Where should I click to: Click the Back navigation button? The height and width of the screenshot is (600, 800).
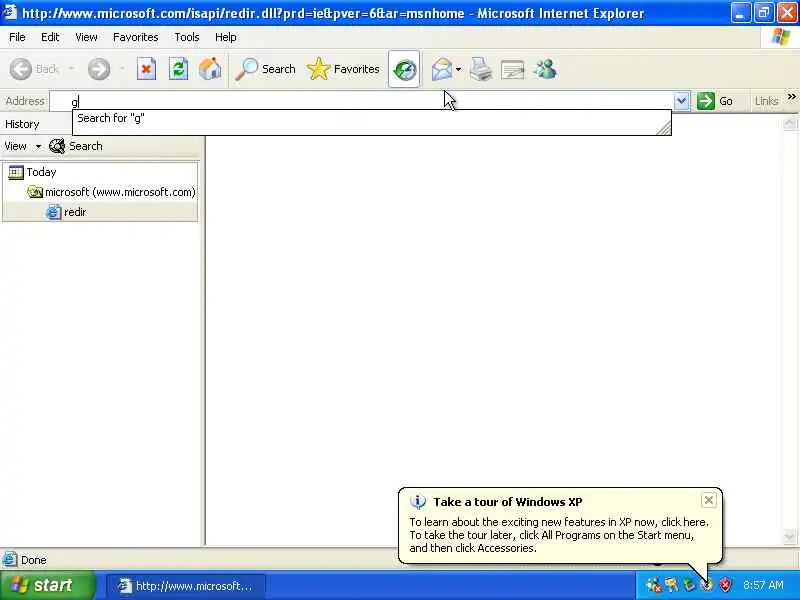[35, 69]
